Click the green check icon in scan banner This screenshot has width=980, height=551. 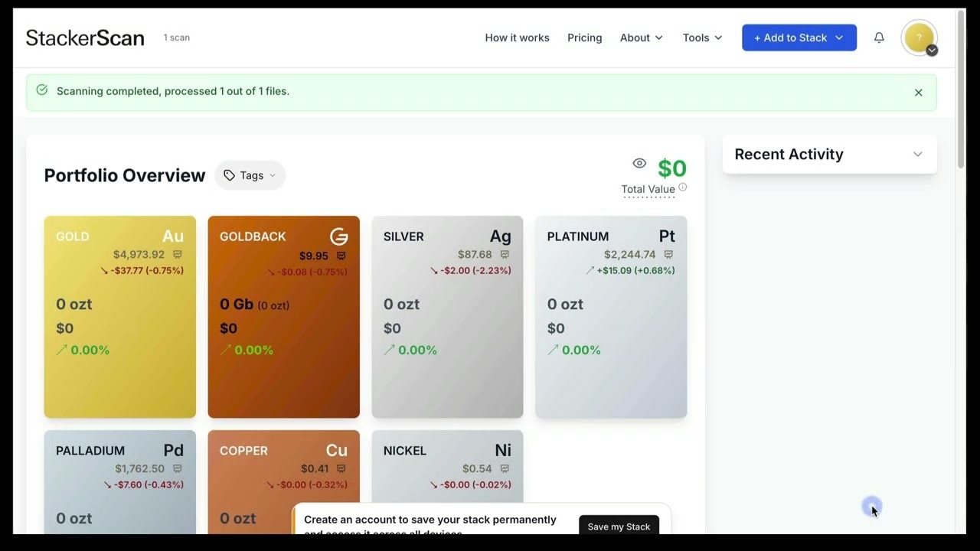click(42, 90)
